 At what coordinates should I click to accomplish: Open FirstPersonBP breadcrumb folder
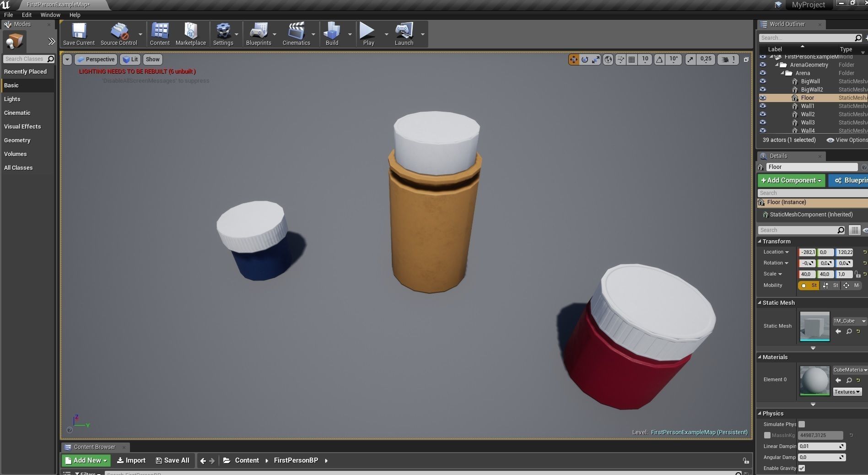(x=296, y=460)
